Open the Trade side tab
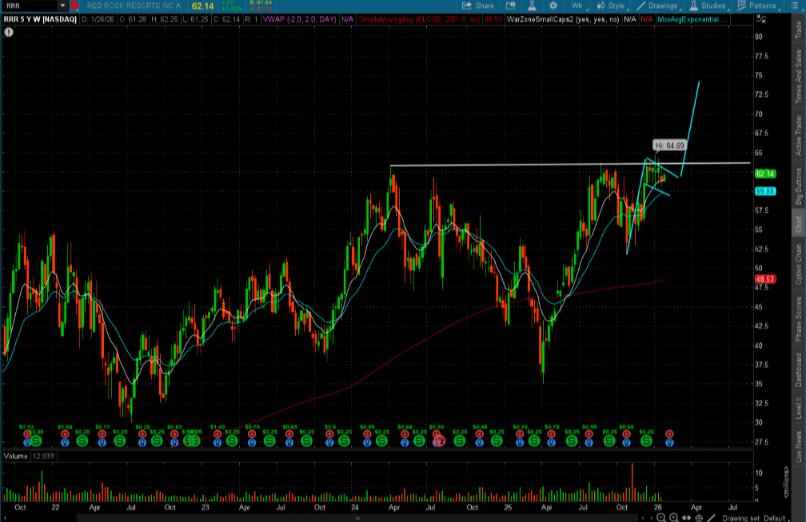The image size is (806, 522). coord(798,29)
